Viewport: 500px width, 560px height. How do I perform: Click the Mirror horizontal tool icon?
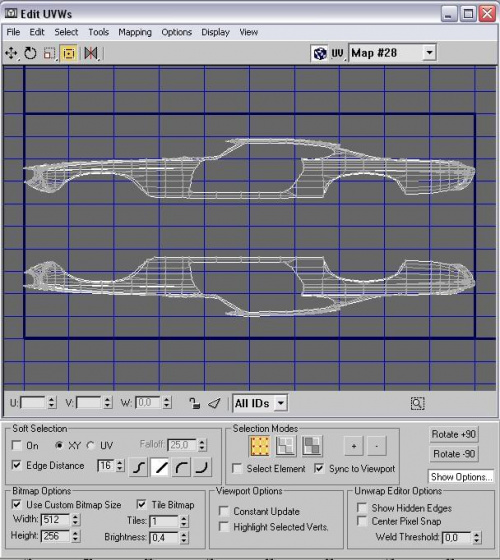point(91,54)
